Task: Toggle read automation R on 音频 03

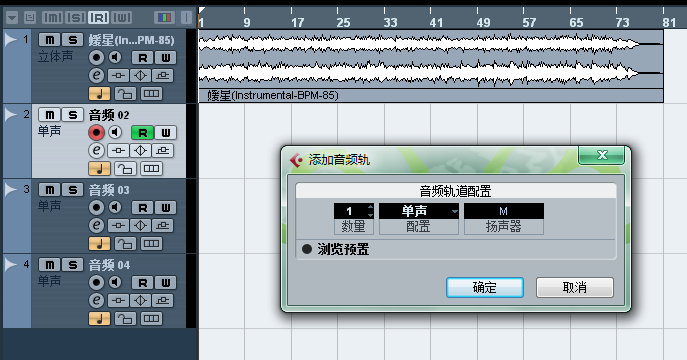Action: pyautogui.click(x=142, y=207)
